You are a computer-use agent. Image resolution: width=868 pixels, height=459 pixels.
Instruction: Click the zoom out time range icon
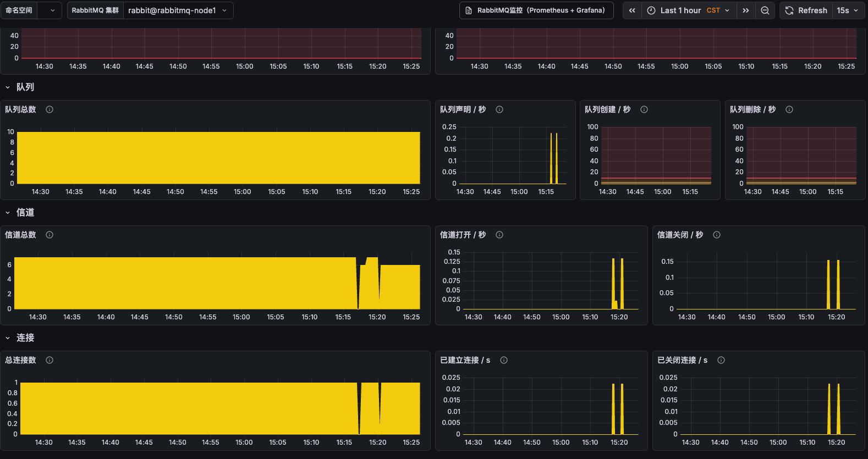765,10
